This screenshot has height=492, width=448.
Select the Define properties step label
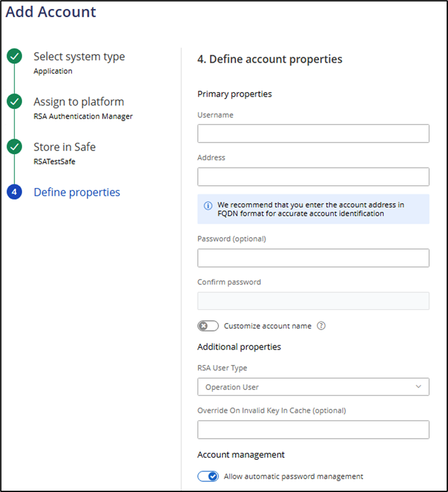click(x=77, y=192)
